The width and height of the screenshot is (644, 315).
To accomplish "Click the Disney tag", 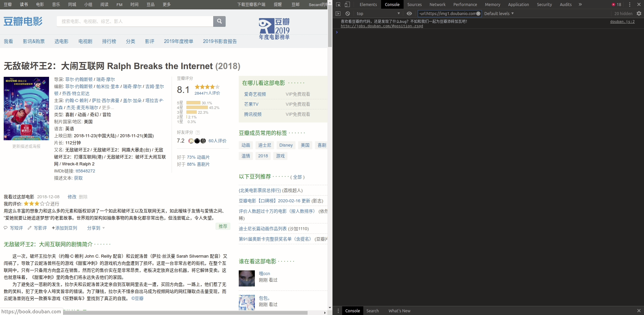I will tap(286, 145).
